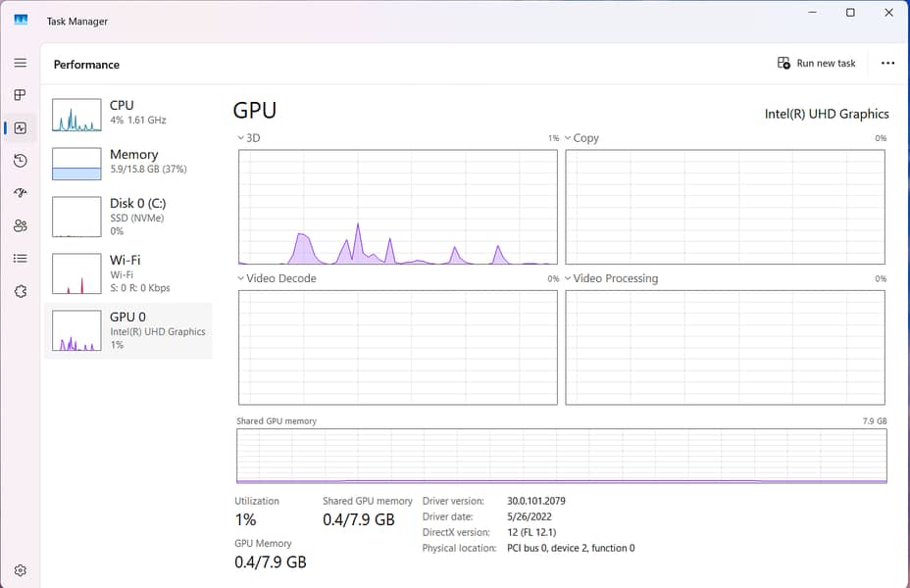Open the Details page icon
The width and height of the screenshot is (910, 588).
pos(20,259)
